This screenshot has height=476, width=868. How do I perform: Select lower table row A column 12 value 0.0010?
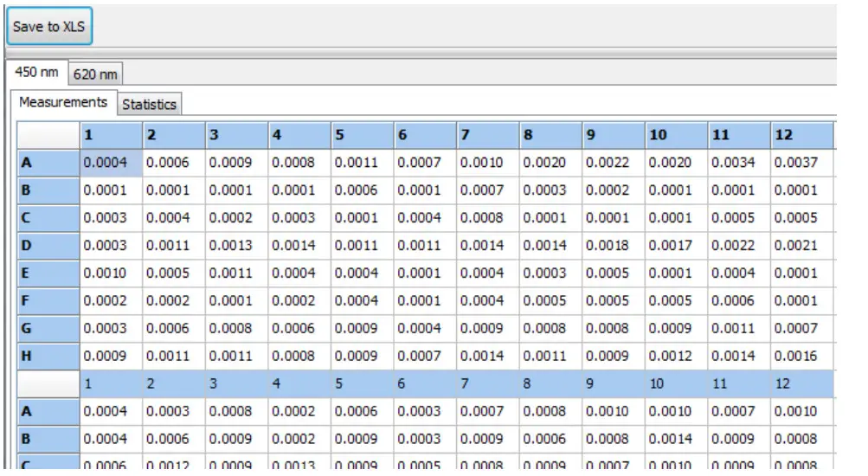click(x=801, y=412)
